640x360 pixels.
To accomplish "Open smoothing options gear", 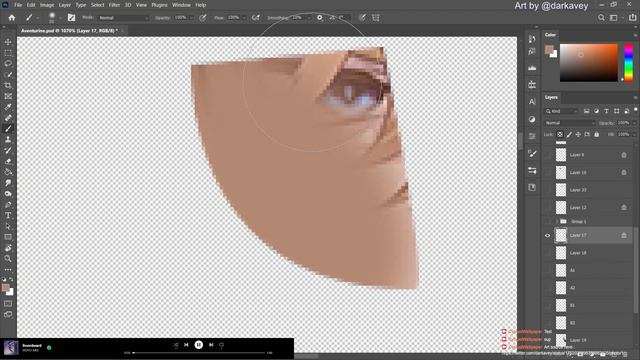I will [320, 18].
